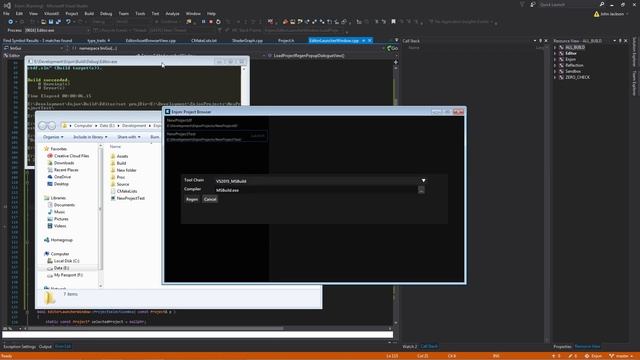
Task: Expand the Sandbox node in Resource View
Action: point(555,71)
